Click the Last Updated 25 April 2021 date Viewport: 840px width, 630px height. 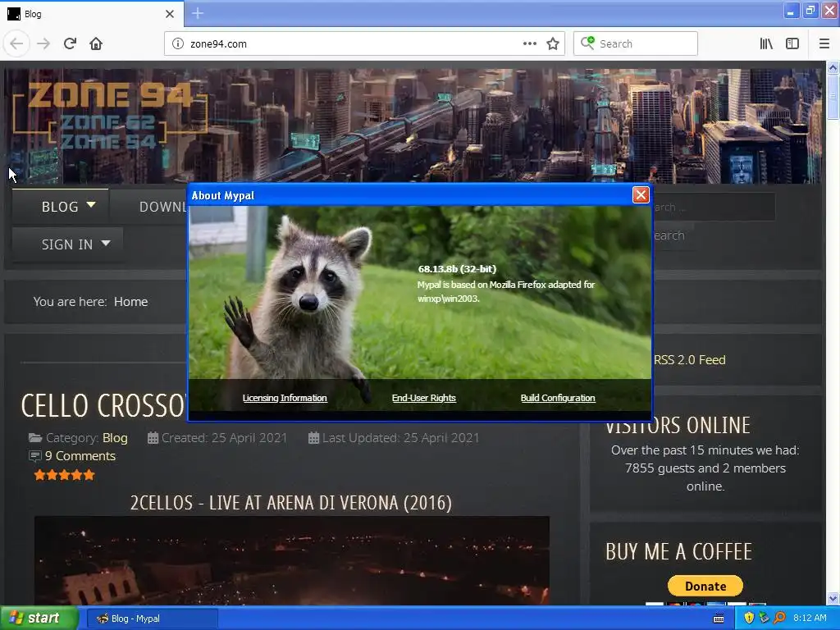click(x=400, y=438)
